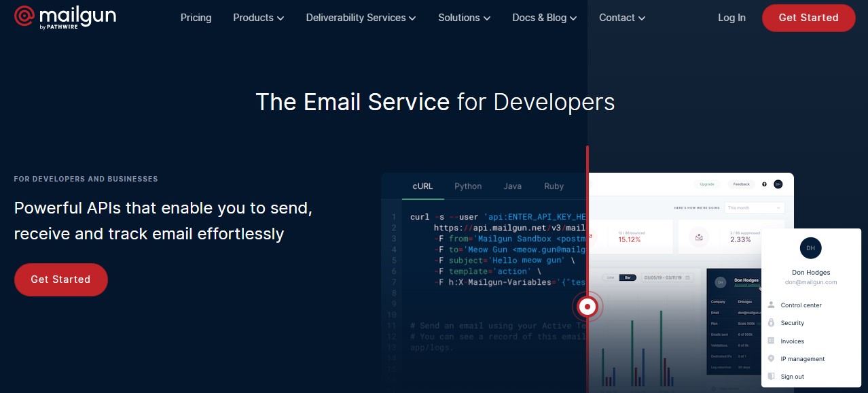This screenshot has height=393, width=868.
Task: Click the Upgrade button in dashboard
Action: click(x=706, y=184)
